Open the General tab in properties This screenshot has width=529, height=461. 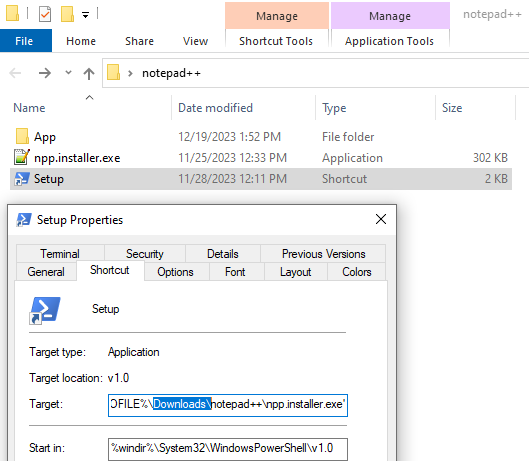46,272
